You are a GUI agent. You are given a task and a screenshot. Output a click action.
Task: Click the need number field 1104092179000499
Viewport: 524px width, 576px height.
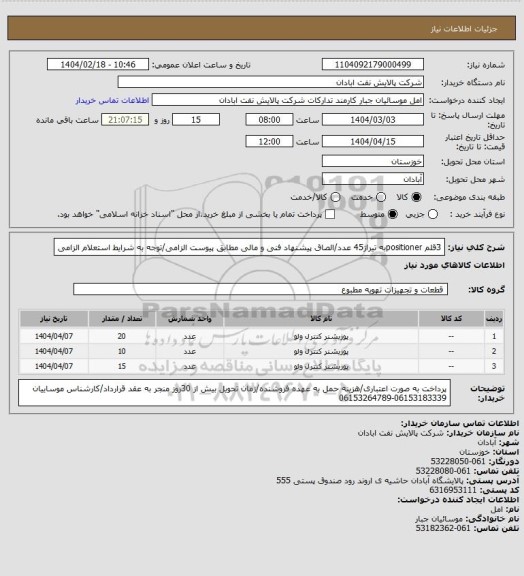[x=373, y=64]
